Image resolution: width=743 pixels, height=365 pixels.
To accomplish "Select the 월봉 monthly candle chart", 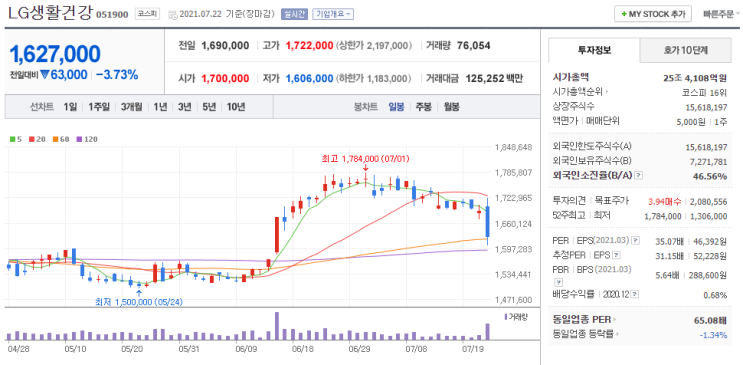I will pyautogui.click(x=452, y=107).
